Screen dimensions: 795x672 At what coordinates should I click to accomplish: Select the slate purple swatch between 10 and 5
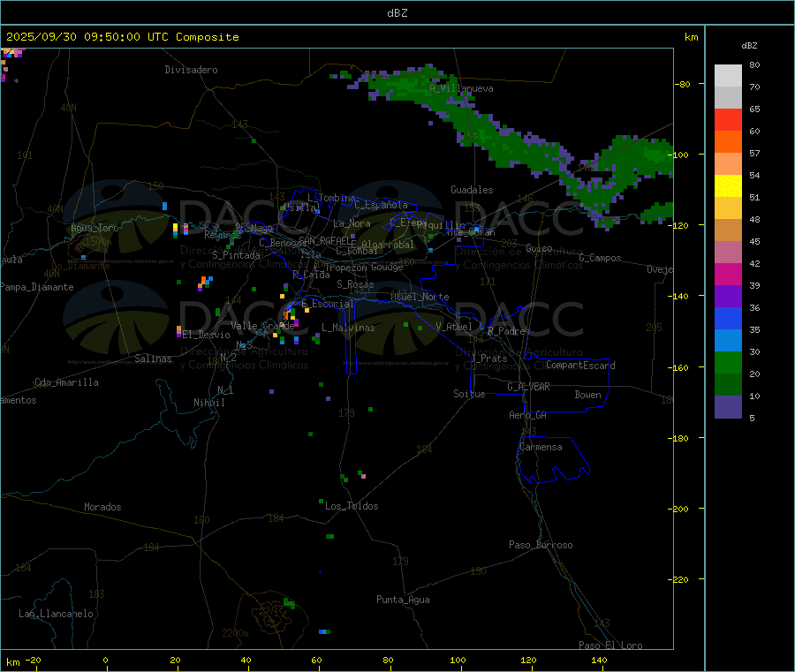pos(728,407)
